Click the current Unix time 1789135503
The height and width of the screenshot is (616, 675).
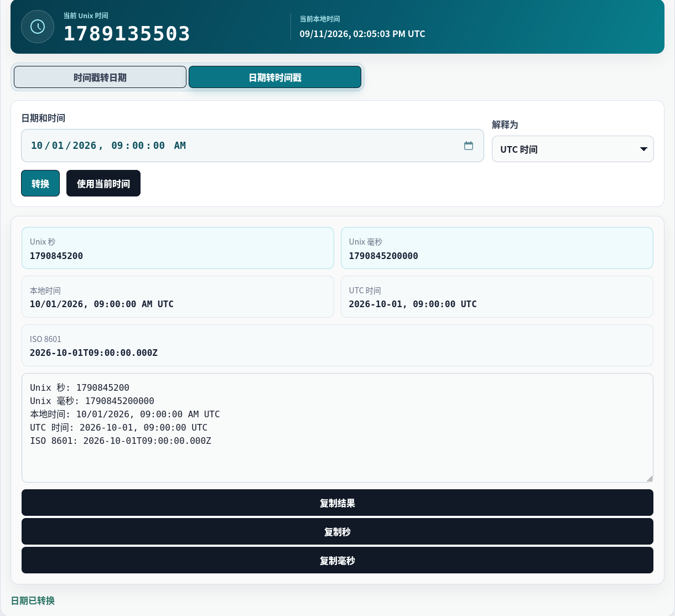click(x=127, y=34)
